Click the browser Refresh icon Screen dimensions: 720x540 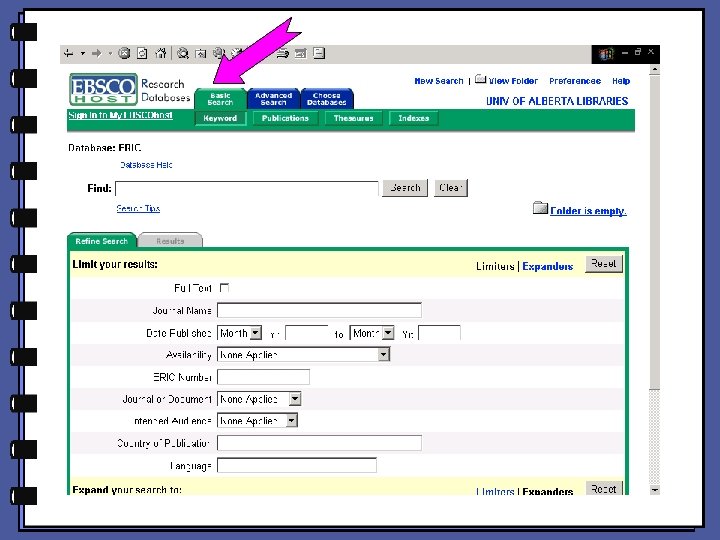point(142,54)
